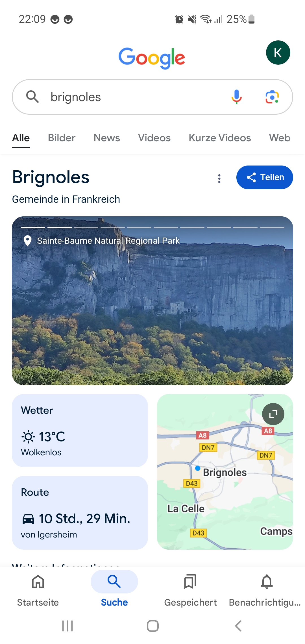This screenshot has width=305, height=644.
Task: Open the Wetter 13°C weather card
Action: pyautogui.click(x=80, y=430)
